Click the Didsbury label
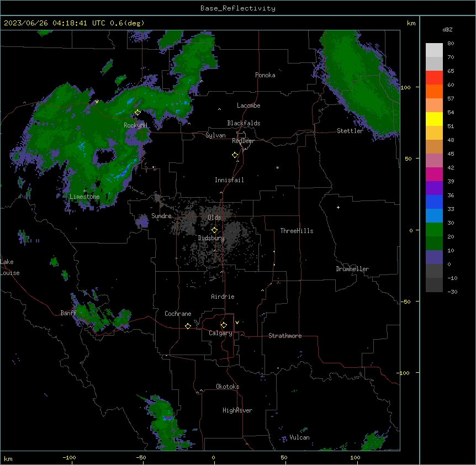476x465 pixels. 211,238
